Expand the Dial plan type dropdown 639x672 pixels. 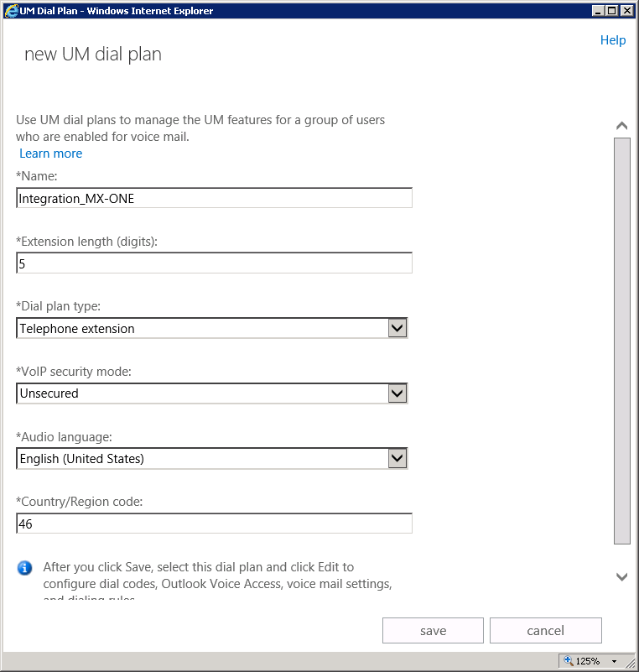(x=397, y=328)
